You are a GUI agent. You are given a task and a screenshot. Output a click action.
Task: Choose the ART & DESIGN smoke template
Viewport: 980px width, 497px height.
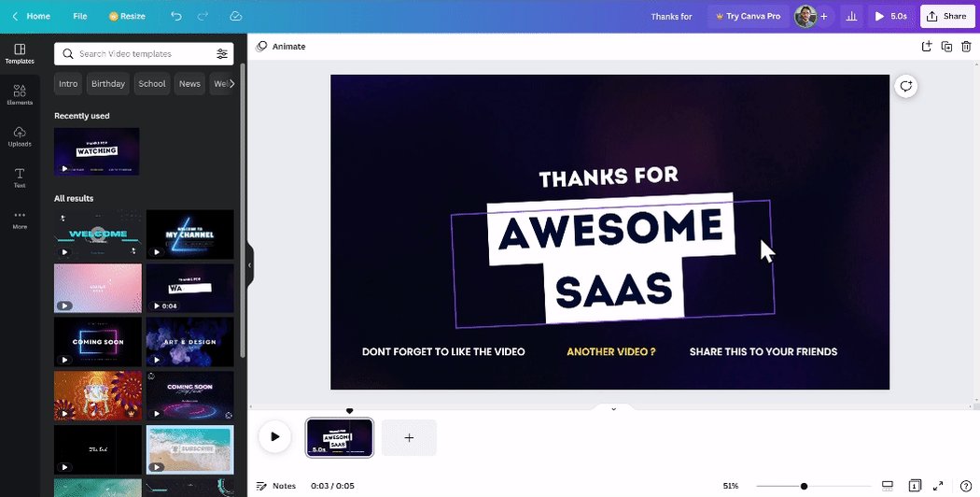click(190, 342)
